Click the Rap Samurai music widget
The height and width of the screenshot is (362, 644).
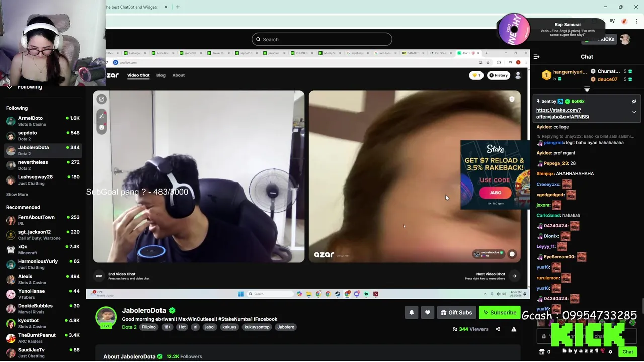[551, 28]
